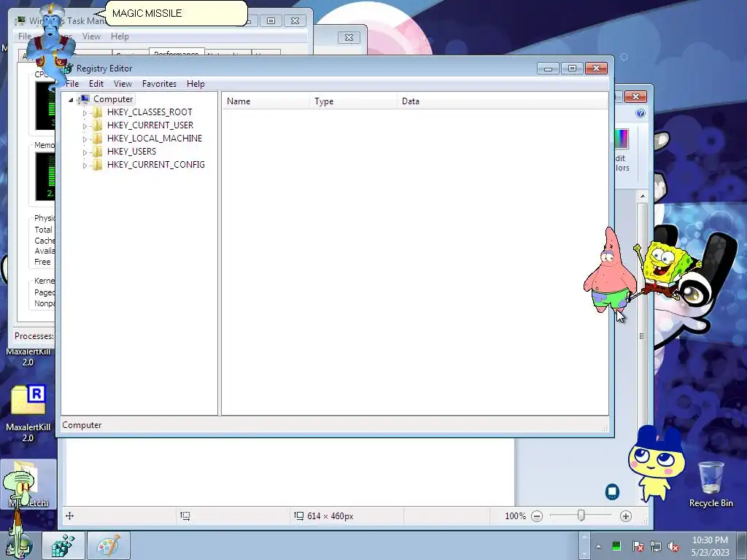Collapse the Computer root node arrow
The height and width of the screenshot is (560, 747).
[71, 99]
